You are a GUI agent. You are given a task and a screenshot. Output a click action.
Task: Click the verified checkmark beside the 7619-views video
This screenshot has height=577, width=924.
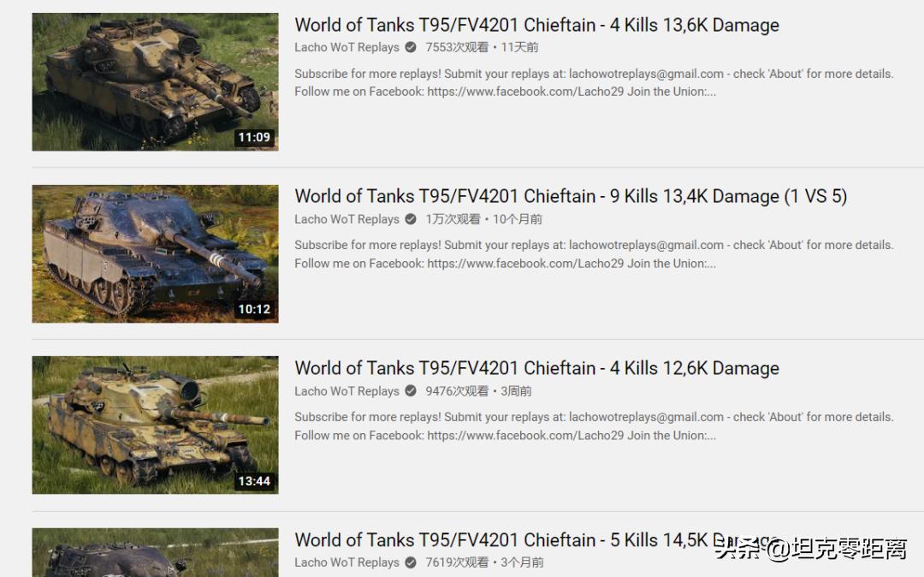click(x=411, y=562)
